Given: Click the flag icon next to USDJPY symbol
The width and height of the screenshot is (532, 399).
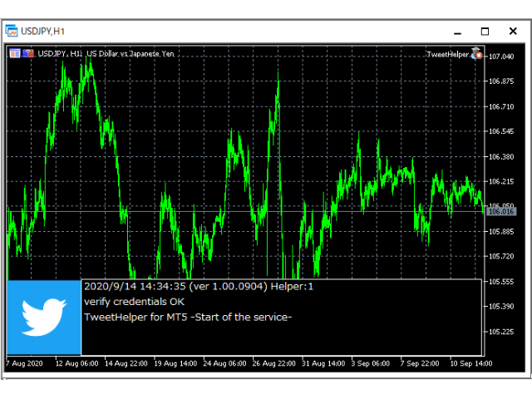Looking at the screenshot, I should [x=29, y=53].
